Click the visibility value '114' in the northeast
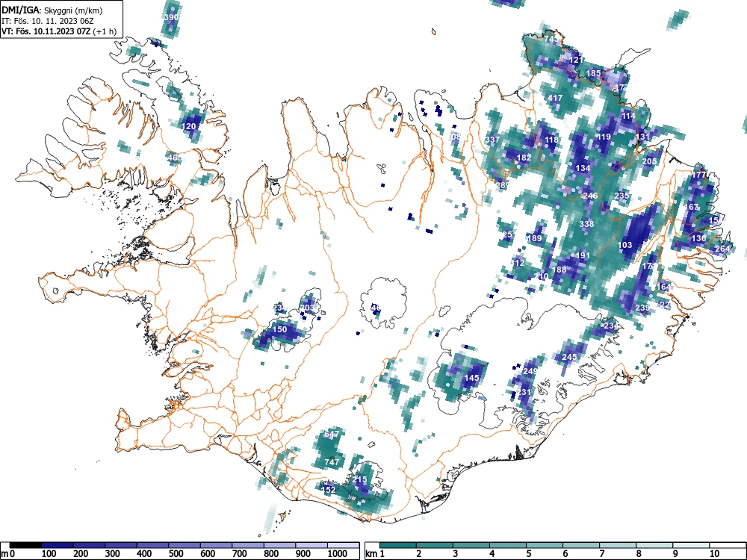 point(629,116)
